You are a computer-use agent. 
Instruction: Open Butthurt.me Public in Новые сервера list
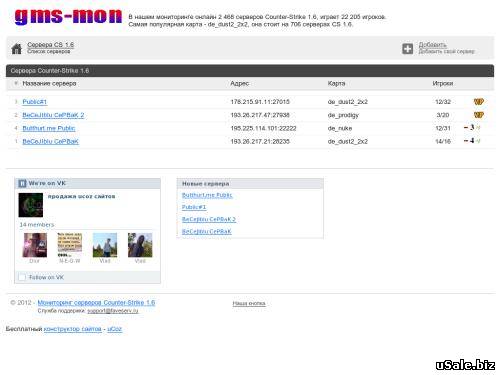[x=207, y=195]
